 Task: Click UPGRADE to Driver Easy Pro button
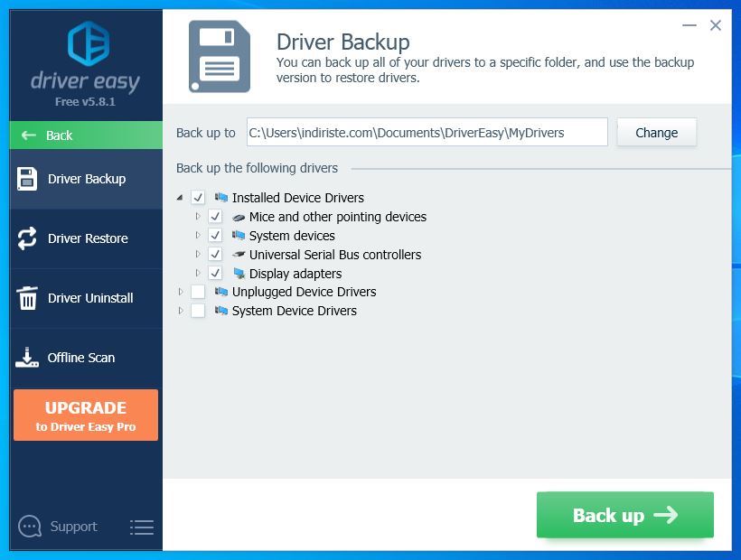pyautogui.click(x=86, y=415)
